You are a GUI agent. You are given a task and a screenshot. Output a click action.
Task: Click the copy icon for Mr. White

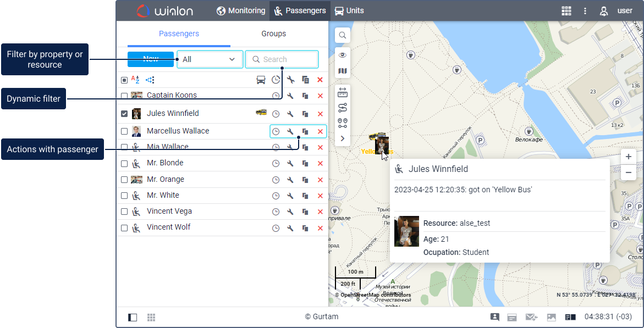click(x=305, y=196)
